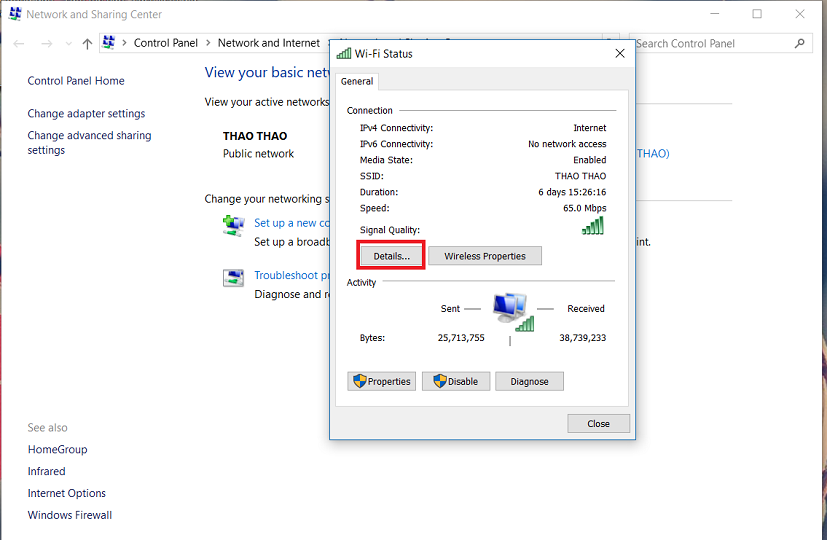Click IPv6 value No network access

(567, 143)
